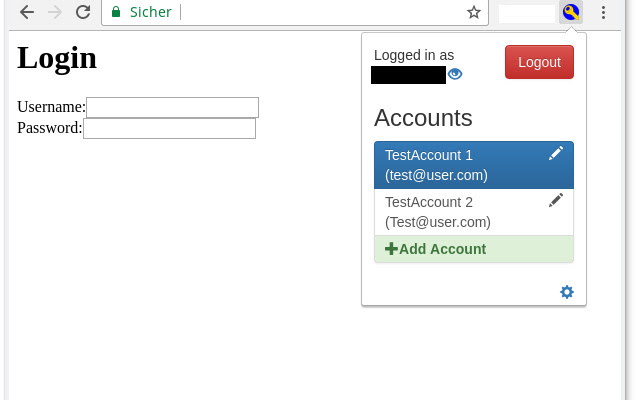640x400 pixels.
Task: Reload the page with refresh icon
Action: click(x=83, y=12)
